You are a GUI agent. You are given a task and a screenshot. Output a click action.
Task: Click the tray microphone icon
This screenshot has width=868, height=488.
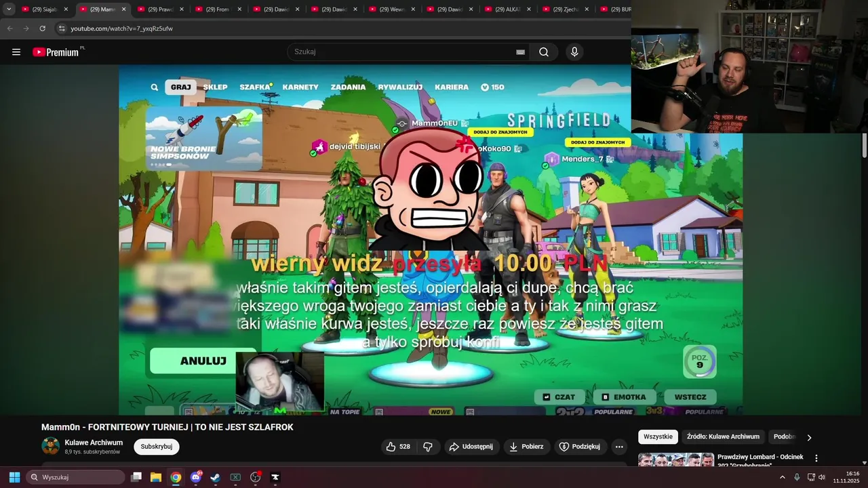coord(797,477)
